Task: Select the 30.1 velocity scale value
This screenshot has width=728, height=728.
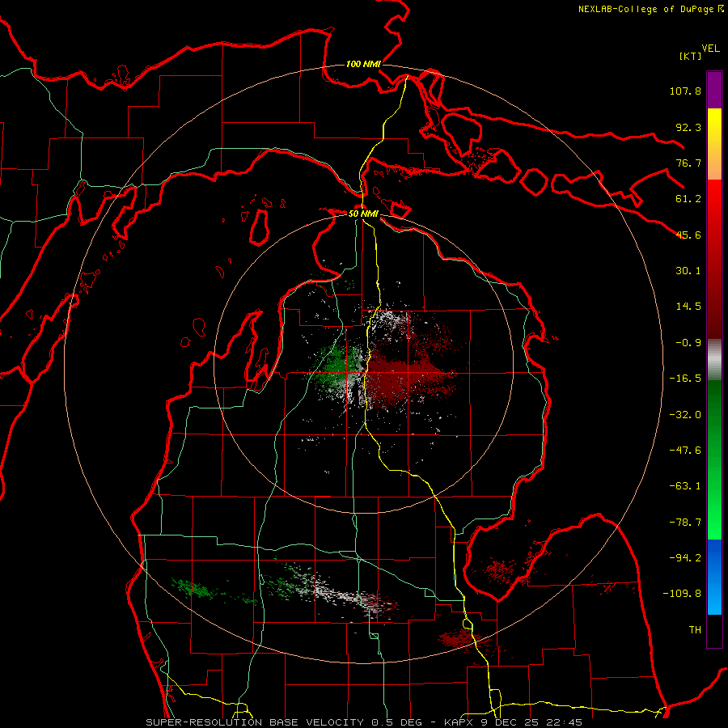Action: pos(688,271)
